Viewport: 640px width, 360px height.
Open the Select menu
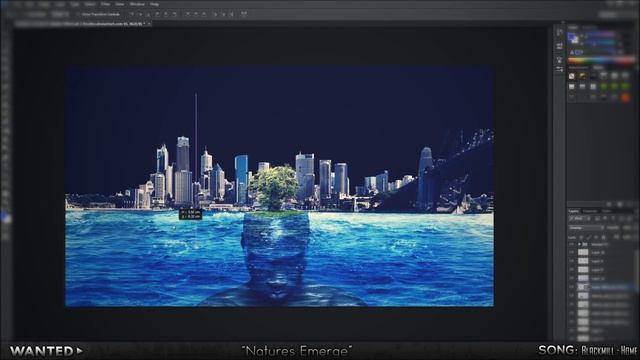pos(90,4)
